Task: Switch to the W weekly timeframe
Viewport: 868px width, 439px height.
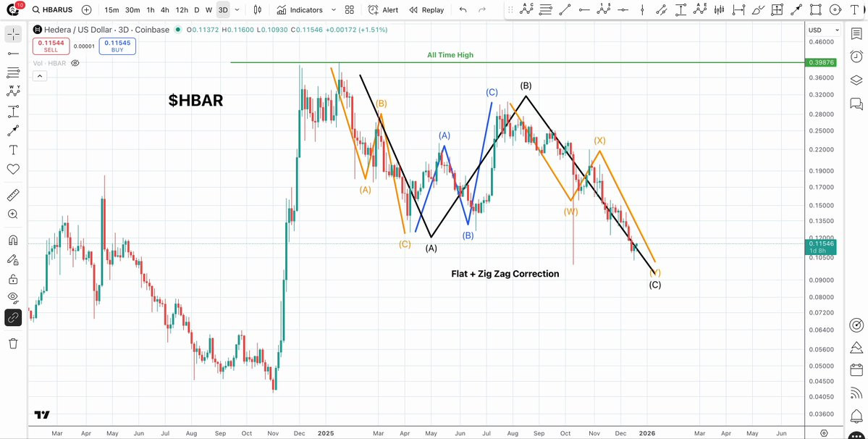Action: [208, 10]
